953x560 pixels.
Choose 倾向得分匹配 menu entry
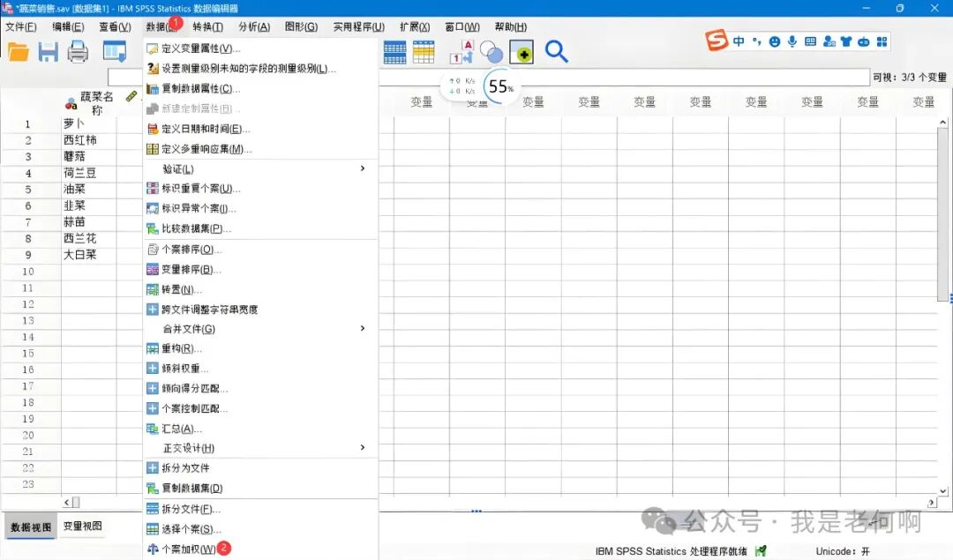tap(260, 388)
